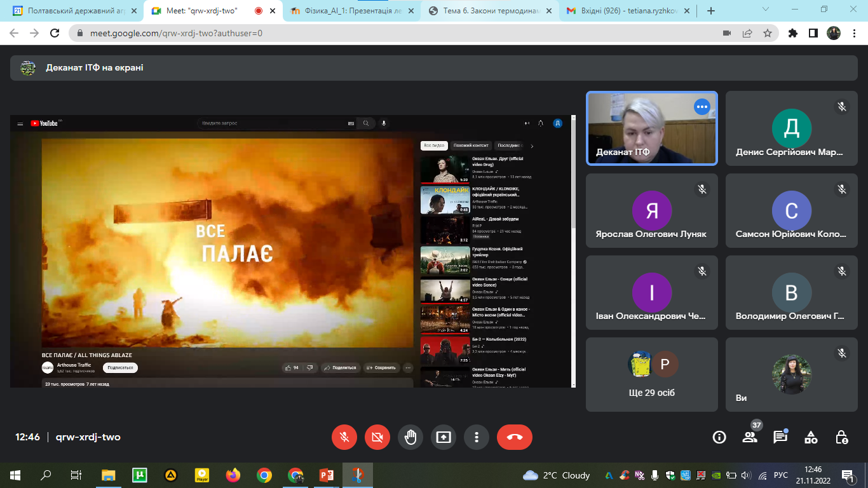
Task: Unmute the microphone in Meet controls
Action: pyautogui.click(x=344, y=437)
